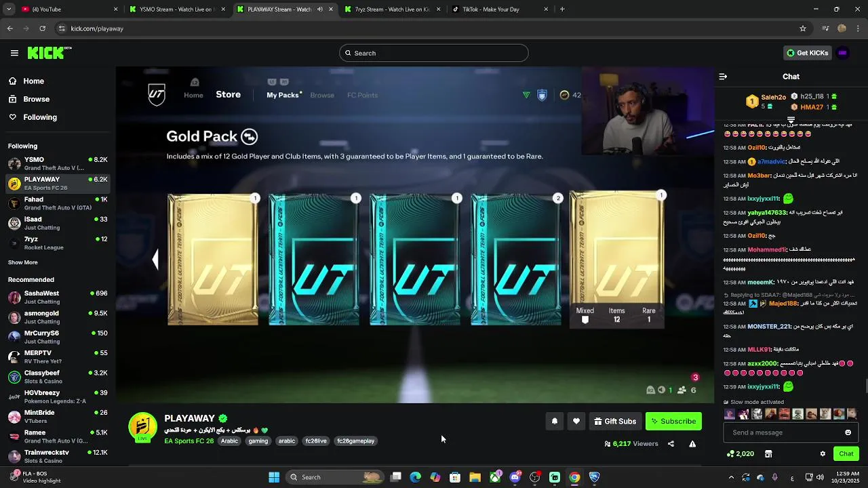This screenshot has width=868, height=488.
Task: Open the EA Sports FC 26 category link
Action: click(x=189, y=441)
